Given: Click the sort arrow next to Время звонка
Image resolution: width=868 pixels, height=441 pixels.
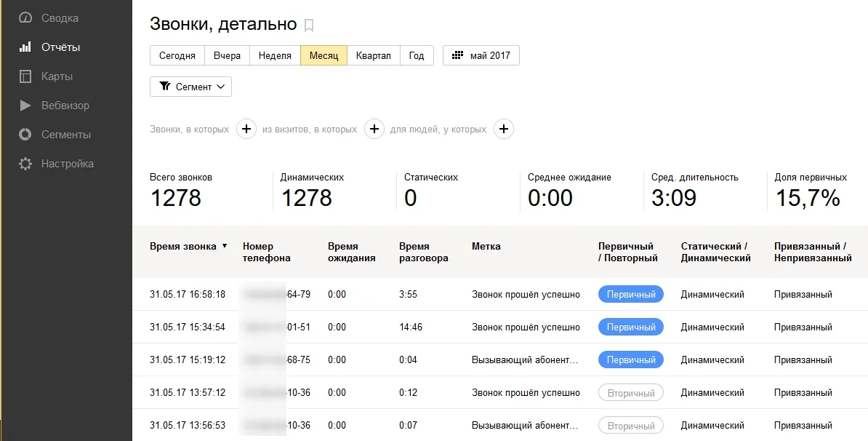Looking at the screenshot, I should pyautogui.click(x=224, y=246).
